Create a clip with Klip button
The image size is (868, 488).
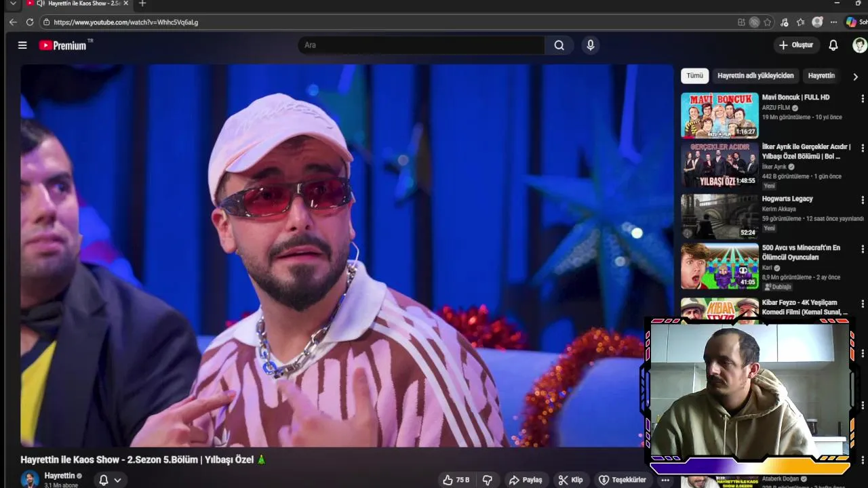point(570,480)
